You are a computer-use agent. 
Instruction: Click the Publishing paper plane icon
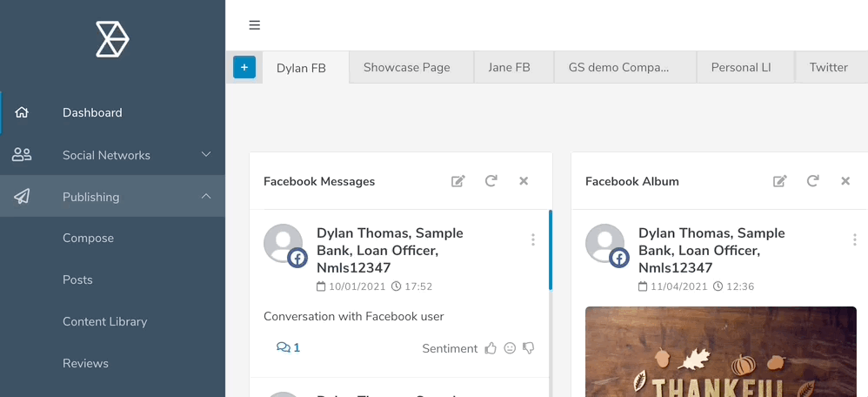pos(22,196)
